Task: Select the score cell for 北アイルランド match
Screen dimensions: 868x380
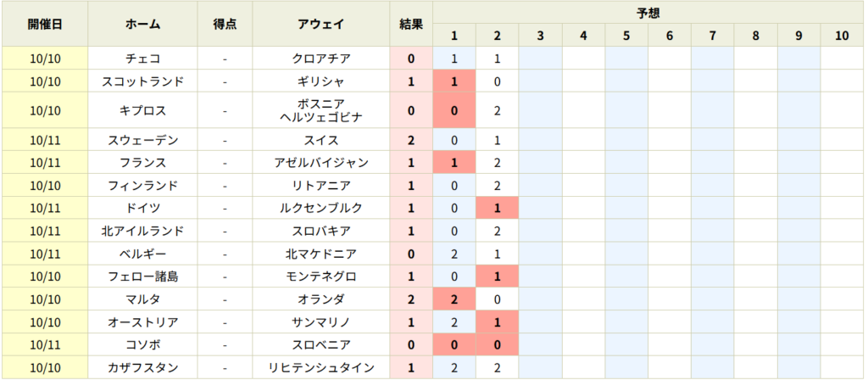Action: click(x=225, y=231)
